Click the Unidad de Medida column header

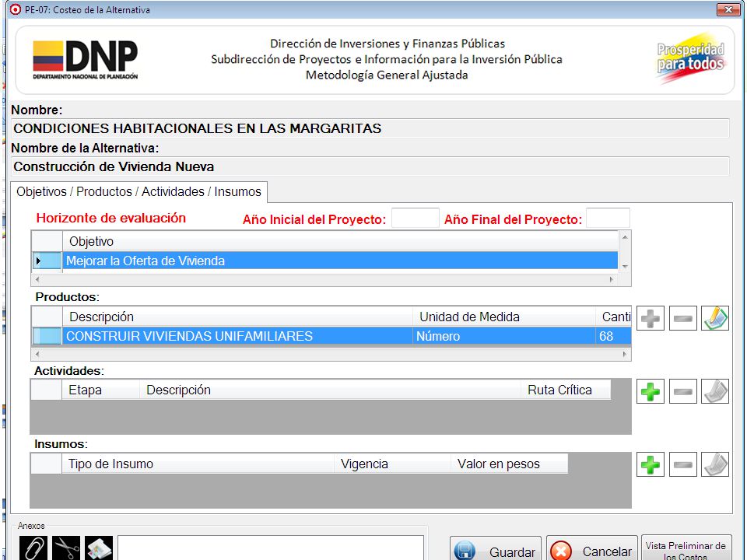(x=503, y=317)
